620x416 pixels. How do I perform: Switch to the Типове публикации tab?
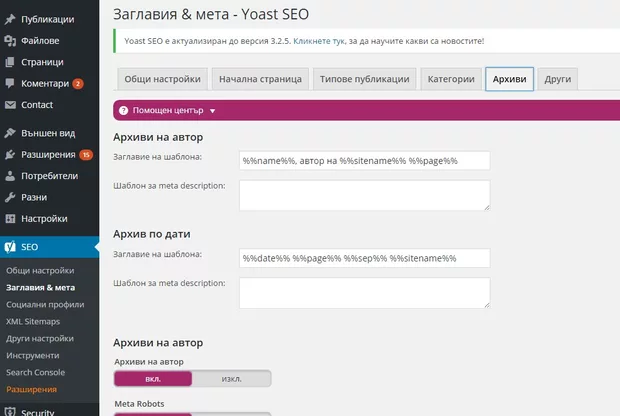[363, 80]
